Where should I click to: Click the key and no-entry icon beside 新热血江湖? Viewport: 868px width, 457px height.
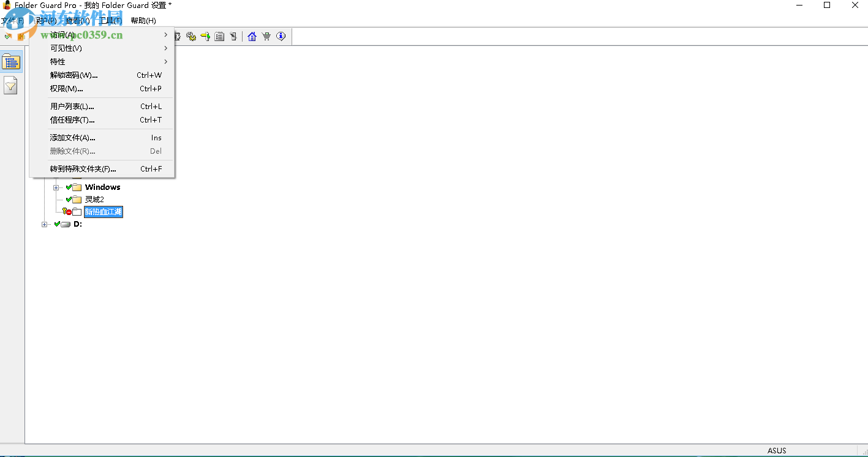(67, 212)
